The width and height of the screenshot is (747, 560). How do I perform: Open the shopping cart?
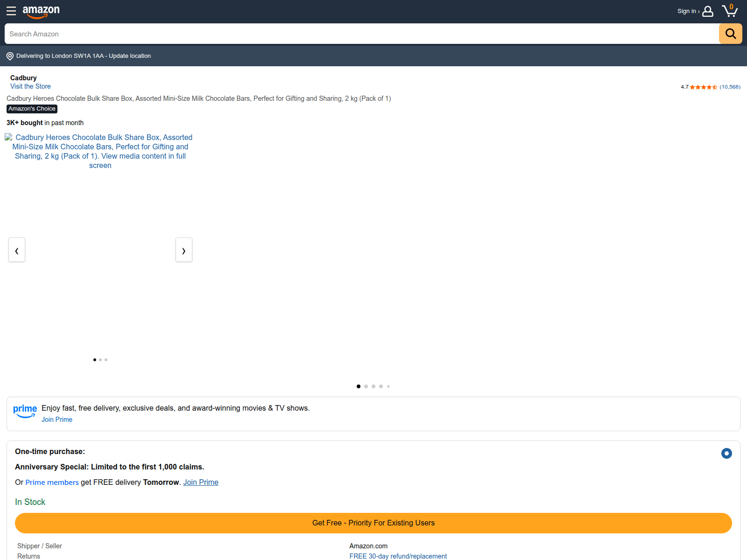[x=730, y=11]
